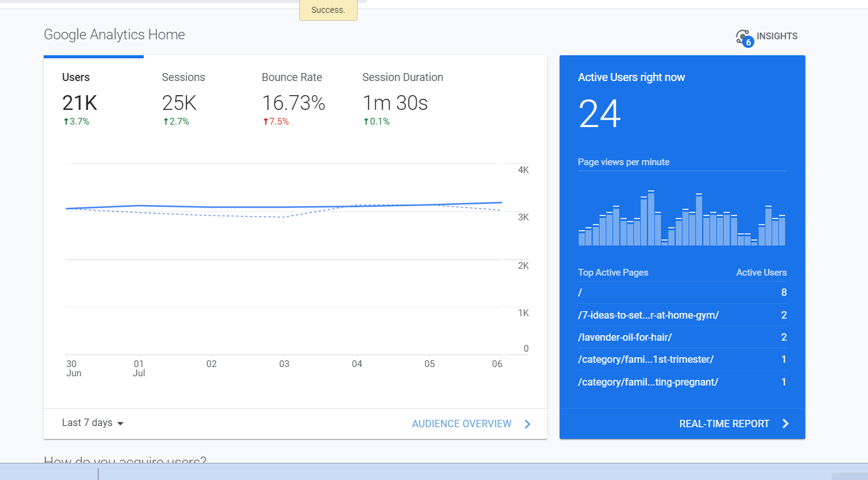Click the tallest page views bar
Screen dimensions: 868x480
click(651, 219)
